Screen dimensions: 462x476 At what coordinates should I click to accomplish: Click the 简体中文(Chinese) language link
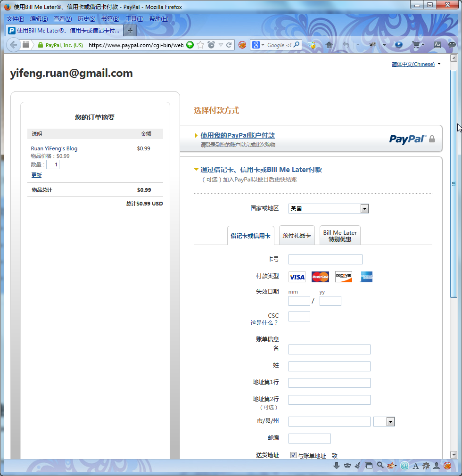pos(413,64)
